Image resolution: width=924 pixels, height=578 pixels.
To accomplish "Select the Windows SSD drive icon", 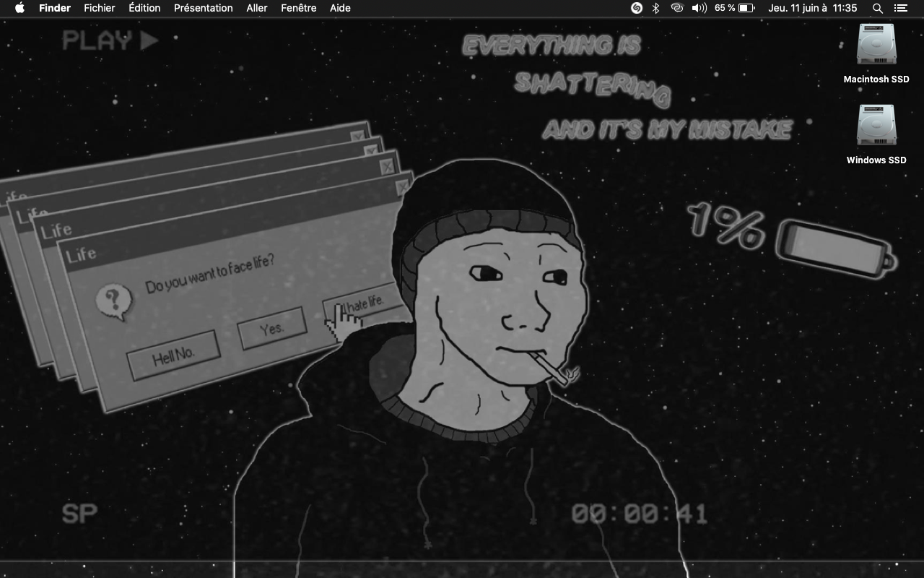I will tap(876, 126).
